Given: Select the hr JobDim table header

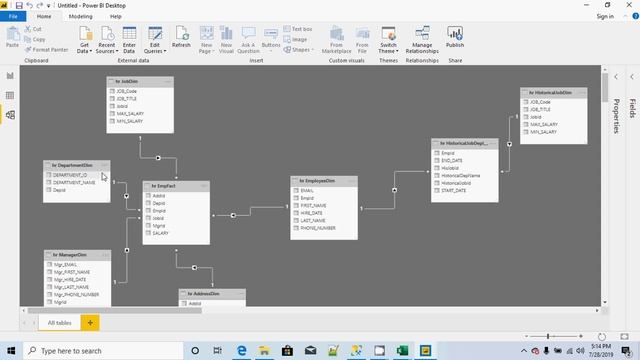Looking at the screenshot, I should pos(140,82).
